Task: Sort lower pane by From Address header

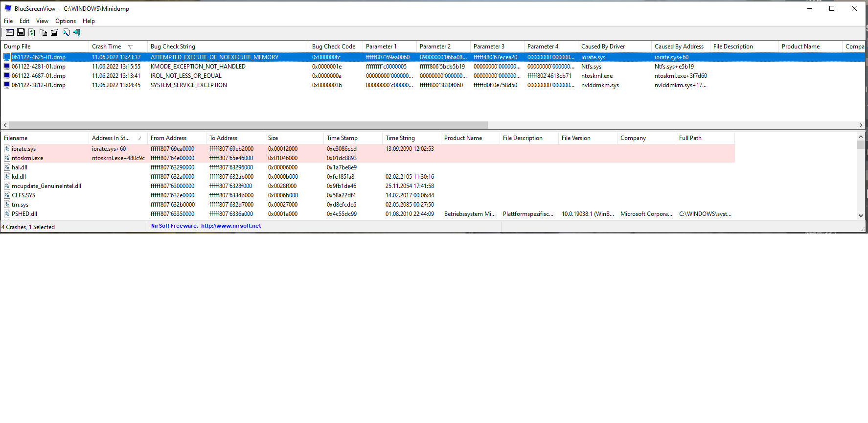Action: pyautogui.click(x=177, y=138)
